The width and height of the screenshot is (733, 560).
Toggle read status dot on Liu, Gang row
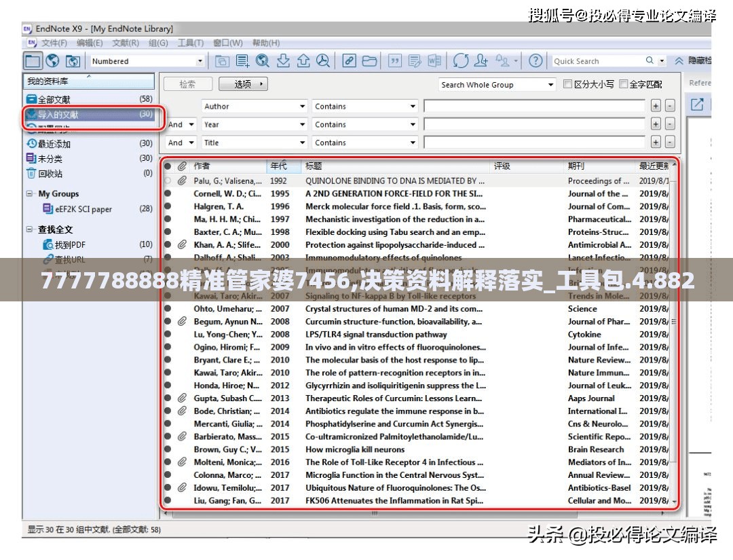[x=168, y=500]
